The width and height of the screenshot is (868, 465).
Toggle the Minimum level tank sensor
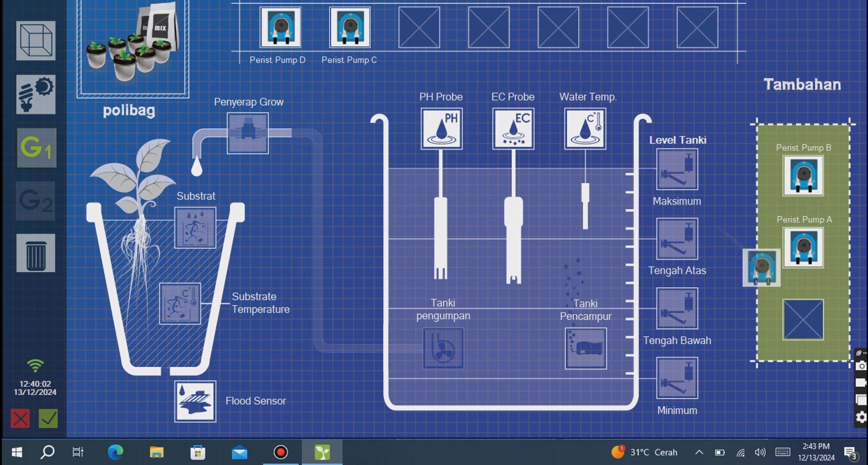pos(677,378)
